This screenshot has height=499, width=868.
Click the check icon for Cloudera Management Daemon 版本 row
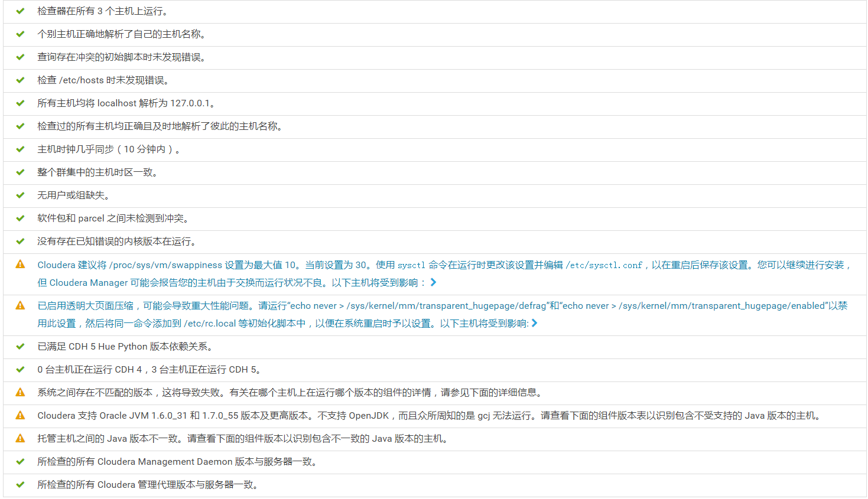(x=19, y=461)
